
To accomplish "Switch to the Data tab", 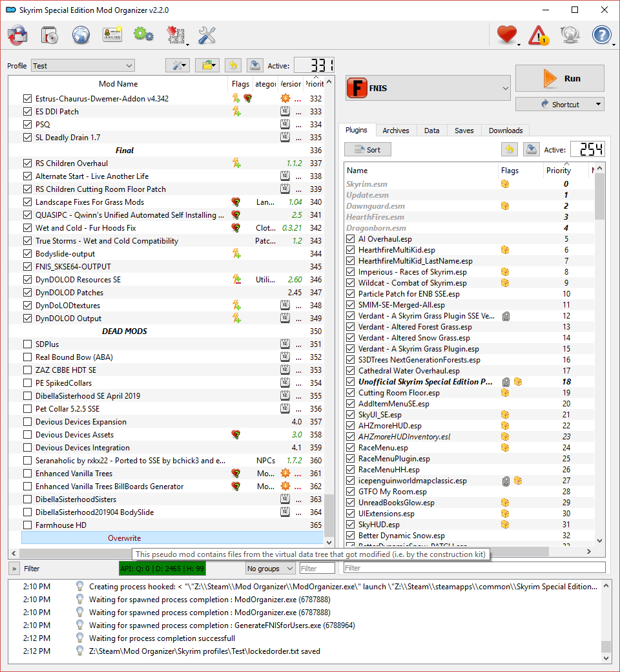I will 431,131.
